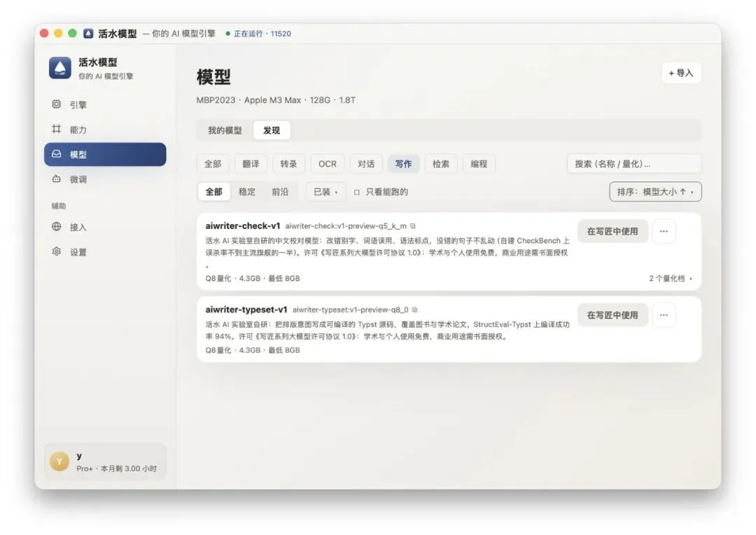
Task: Open the 接入 globe entry
Action: [x=105, y=227]
